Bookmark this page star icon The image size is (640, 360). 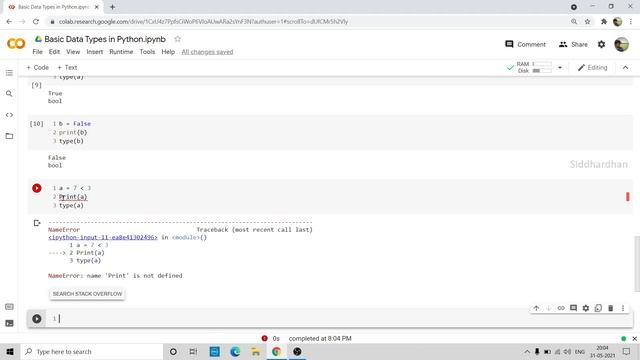click(x=587, y=22)
